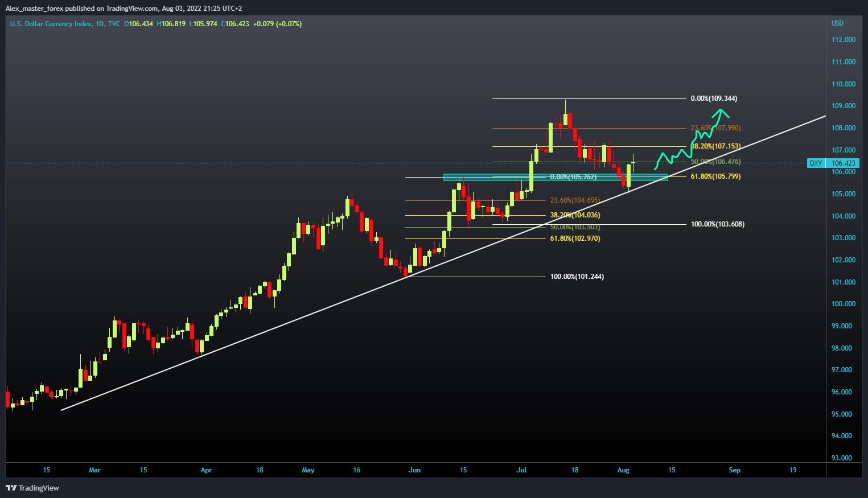The image size is (868, 498).
Task: Click the low value L105.974
Action: click(203, 24)
